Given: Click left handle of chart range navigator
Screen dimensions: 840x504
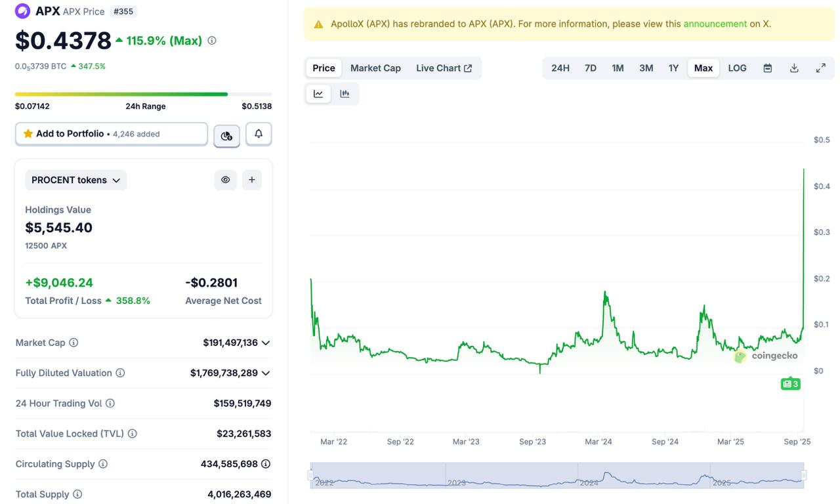Looking at the screenshot, I should tap(312, 474).
